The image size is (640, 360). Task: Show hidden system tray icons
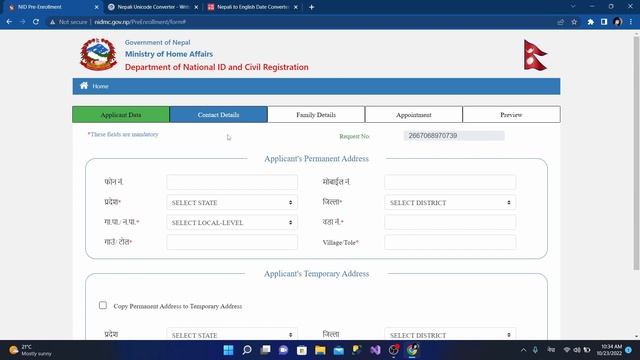click(x=523, y=350)
